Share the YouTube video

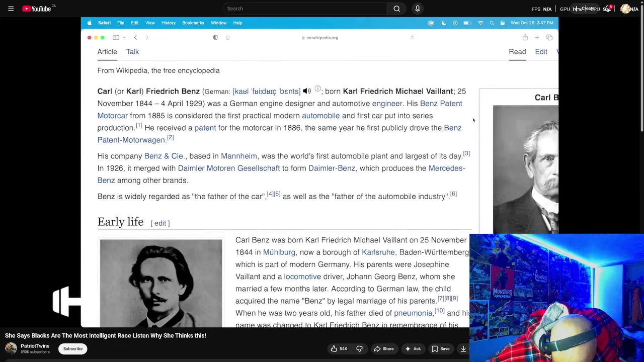pyautogui.click(x=383, y=349)
